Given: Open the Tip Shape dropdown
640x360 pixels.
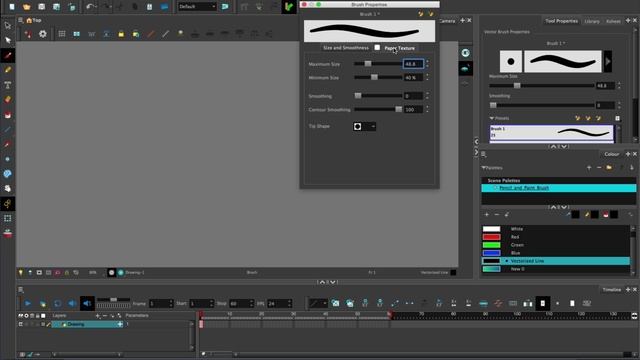Looking at the screenshot, I should (364, 127).
